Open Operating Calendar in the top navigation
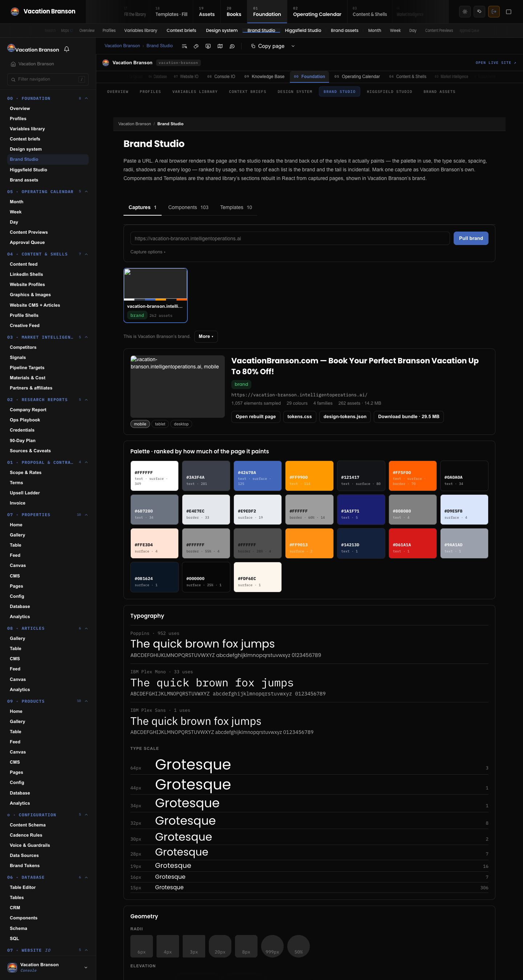Viewport: 523px width, 980px height. (x=317, y=11)
